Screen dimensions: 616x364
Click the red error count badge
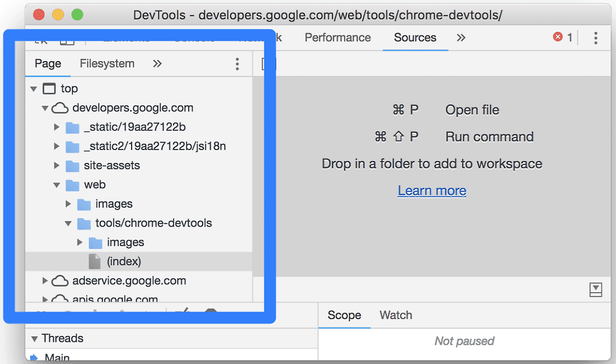tap(563, 38)
